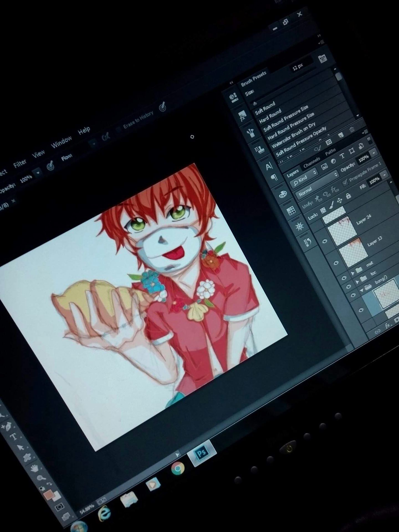Click the Unify layer visibility eye icon
This screenshot has height=532, width=399.
(x=326, y=194)
